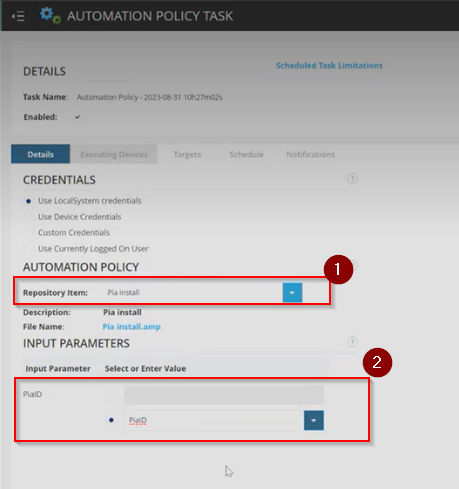Click the Task Name text field

pyautogui.click(x=150, y=97)
